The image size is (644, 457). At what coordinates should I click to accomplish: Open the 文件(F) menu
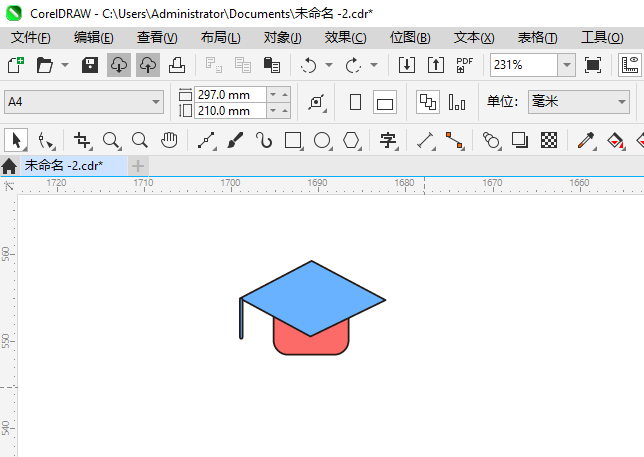point(31,38)
